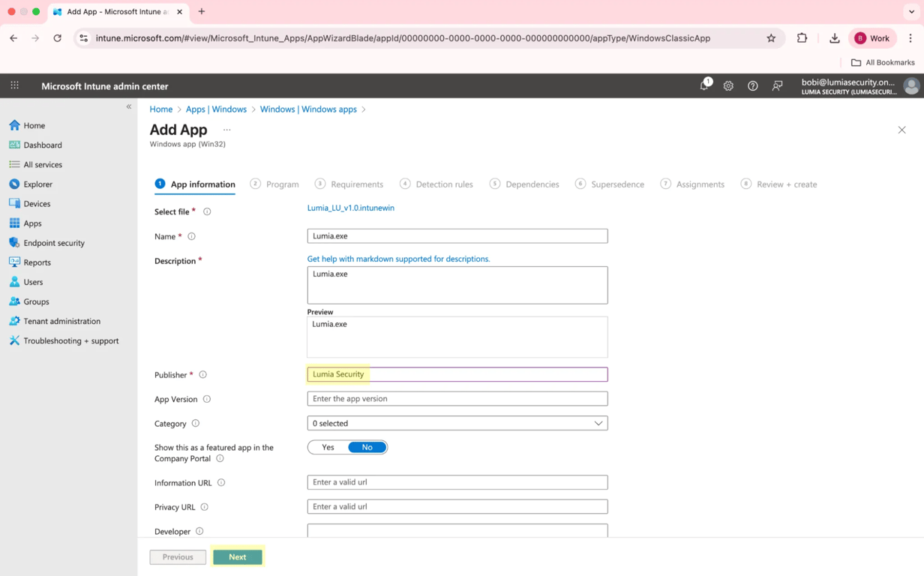Open Troubleshooting + support
The width and height of the screenshot is (924, 576).
click(70, 340)
